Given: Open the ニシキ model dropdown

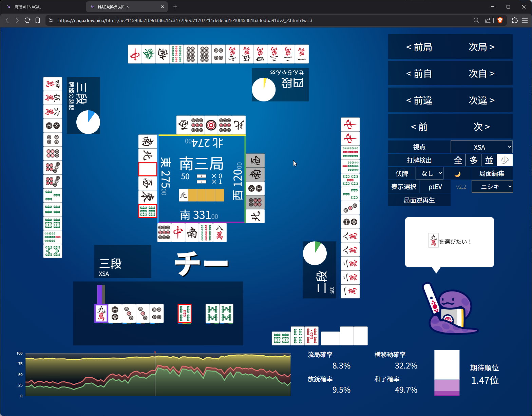Looking at the screenshot, I should 492,187.
